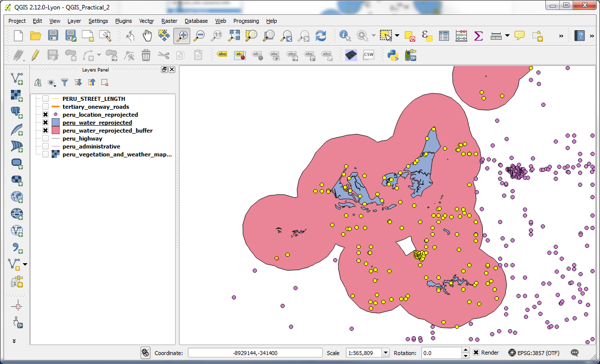Toggle the Render checkbox in status bar
This screenshot has width=600, height=364.
(x=476, y=353)
